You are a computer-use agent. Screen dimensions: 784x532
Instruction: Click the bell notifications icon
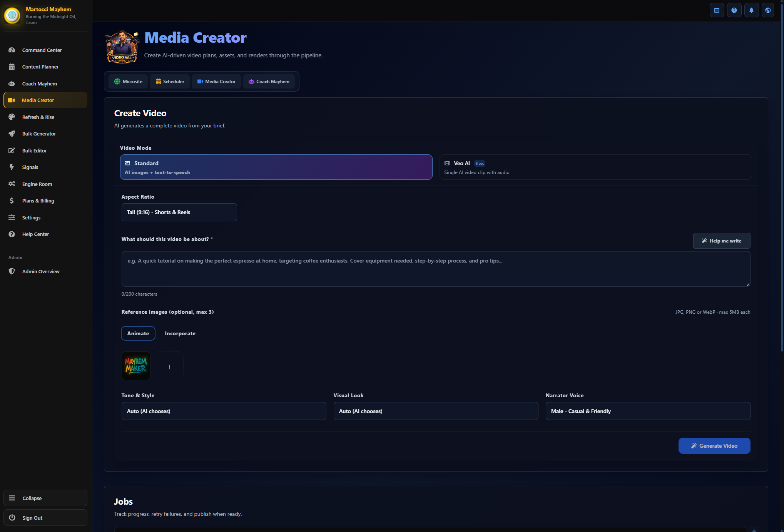coord(751,10)
